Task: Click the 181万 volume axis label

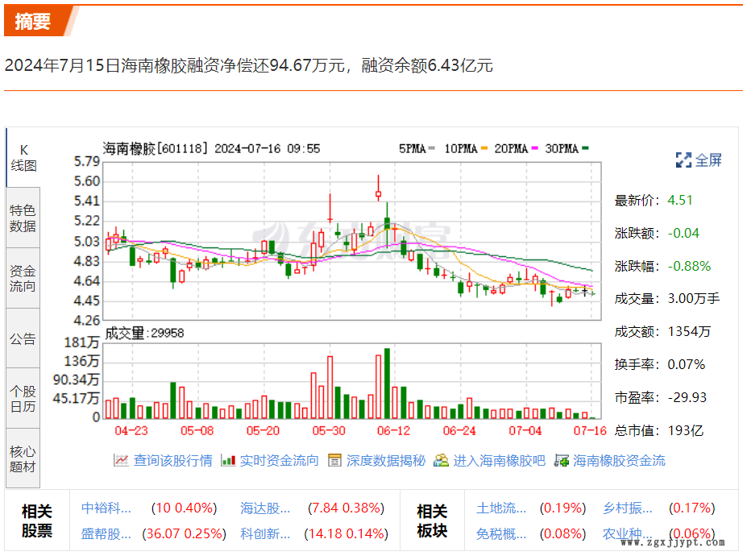Action: tap(82, 342)
